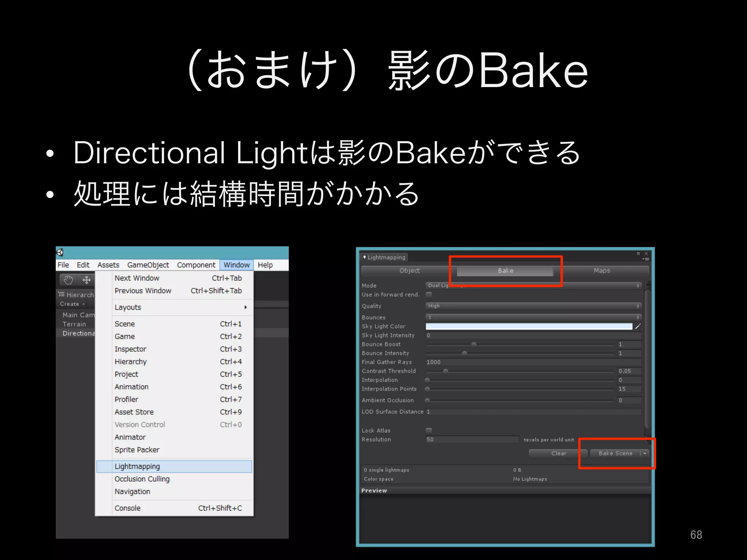Click the Sky Light Color swatch
Image resolution: width=747 pixels, height=560 pixels.
click(x=529, y=326)
